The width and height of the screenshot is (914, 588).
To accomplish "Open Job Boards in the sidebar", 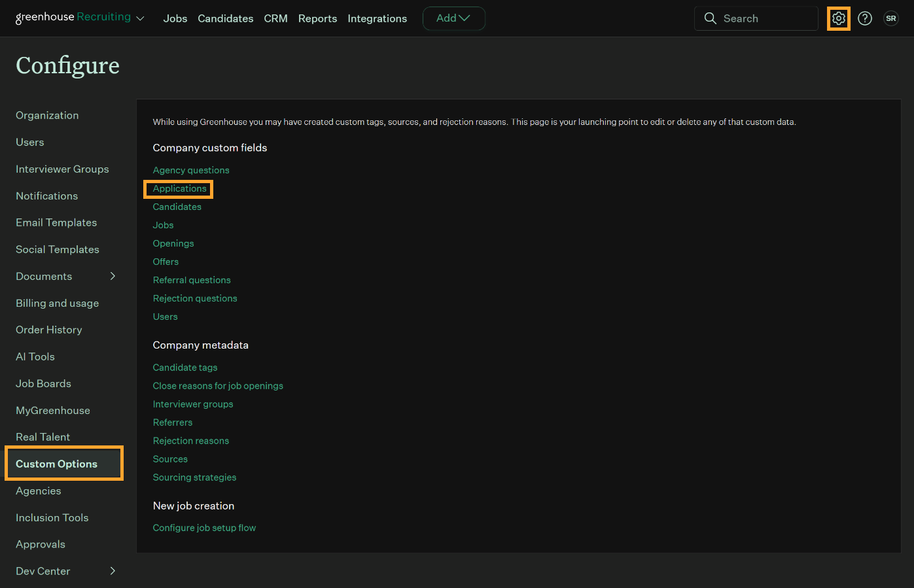I will click(43, 383).
